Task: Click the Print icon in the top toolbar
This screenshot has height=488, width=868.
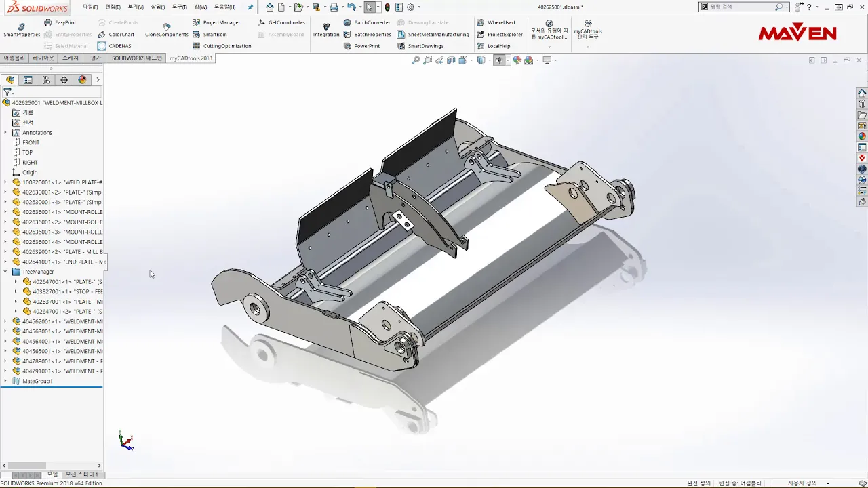Action: click(334, 7)
